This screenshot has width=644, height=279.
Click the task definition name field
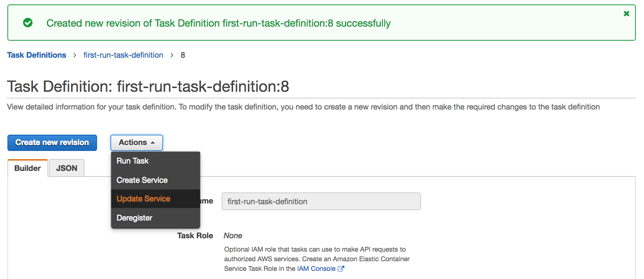point(321,201)
